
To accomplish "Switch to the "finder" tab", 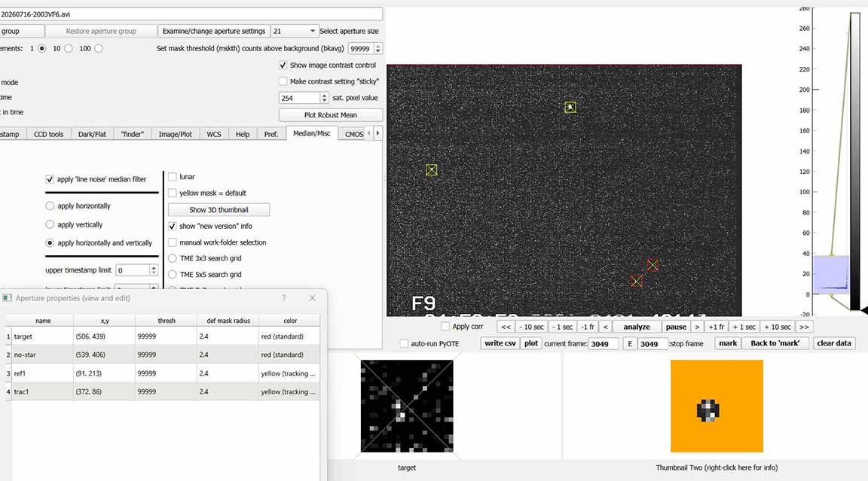I will pos(132,134).
